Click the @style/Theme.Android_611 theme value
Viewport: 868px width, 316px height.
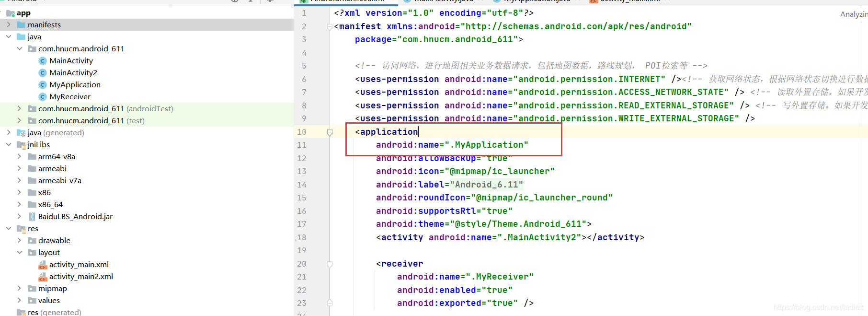(x=518, y=224)
